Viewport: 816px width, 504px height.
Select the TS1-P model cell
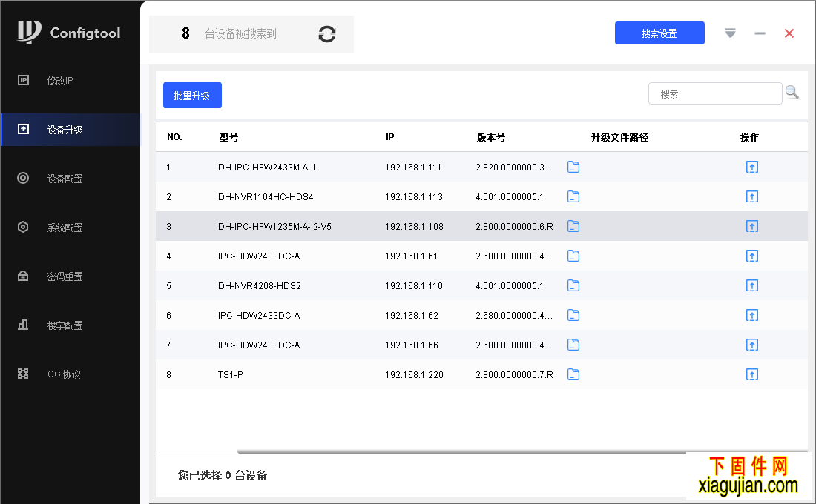(231, 375)
